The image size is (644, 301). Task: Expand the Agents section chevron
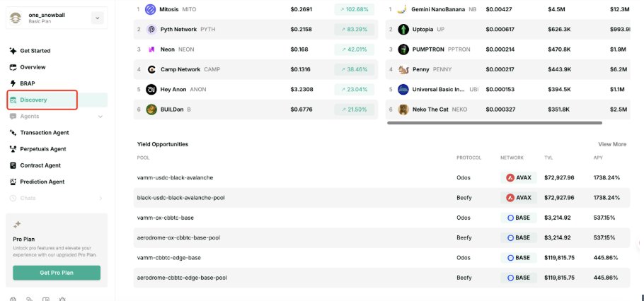coord(100,116)
